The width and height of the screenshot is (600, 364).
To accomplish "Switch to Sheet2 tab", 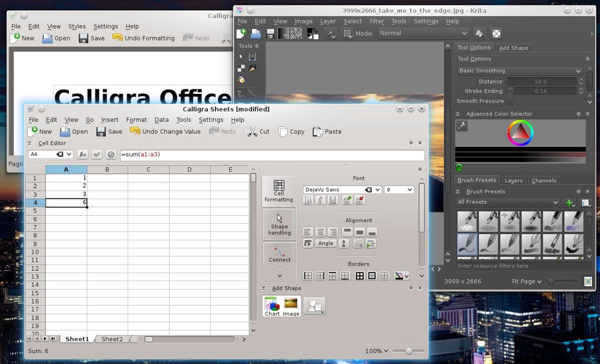I will tap(112, 339).
